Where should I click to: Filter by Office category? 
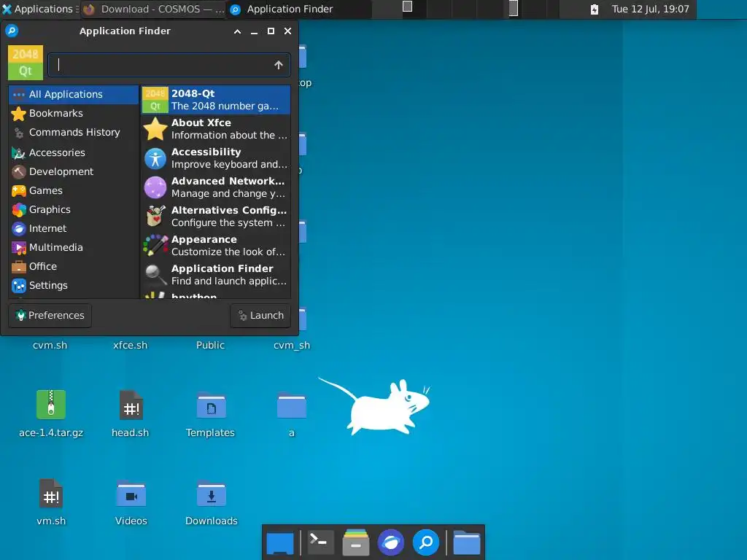(74, 267)
